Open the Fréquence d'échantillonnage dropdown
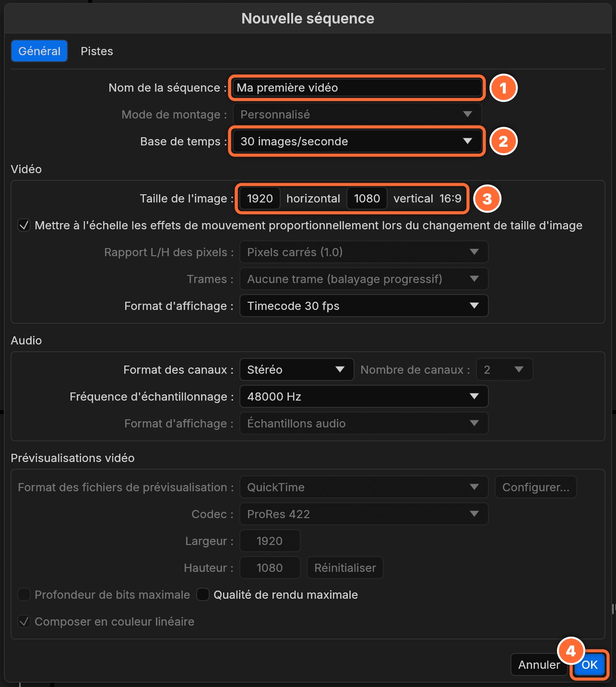Image resolution: width=616 pixels, height=687 pixels. [x=364, y=397]
